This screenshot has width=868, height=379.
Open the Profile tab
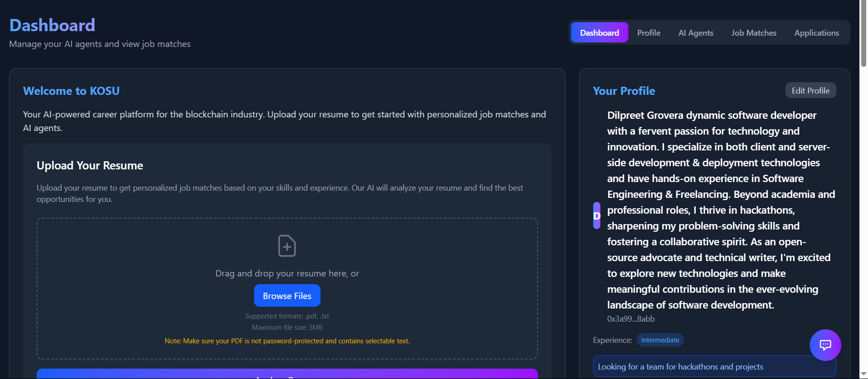point(649,33)
